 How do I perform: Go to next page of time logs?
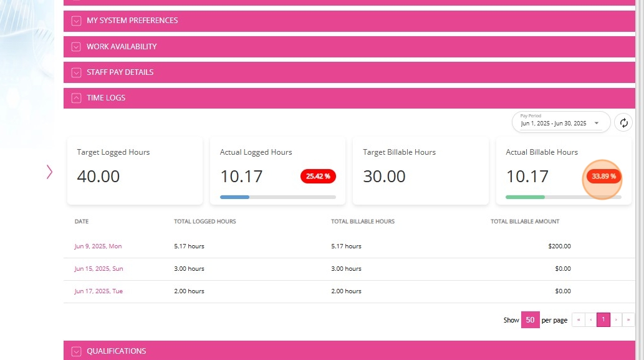pyautogui.click(x=616, y=319)
